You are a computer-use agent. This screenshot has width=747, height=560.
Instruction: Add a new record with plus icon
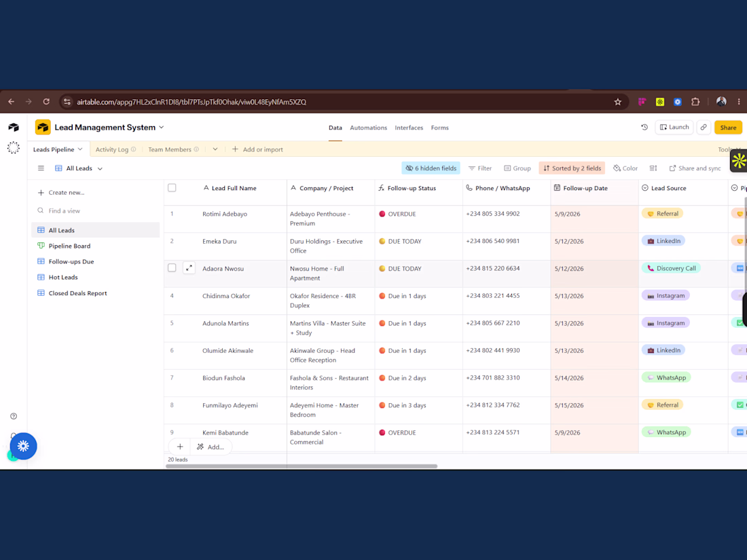pyautogui.click(x=180, y=447)
